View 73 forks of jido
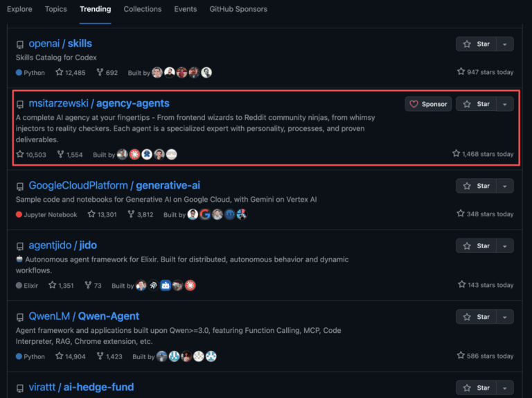 pos(93,285)
